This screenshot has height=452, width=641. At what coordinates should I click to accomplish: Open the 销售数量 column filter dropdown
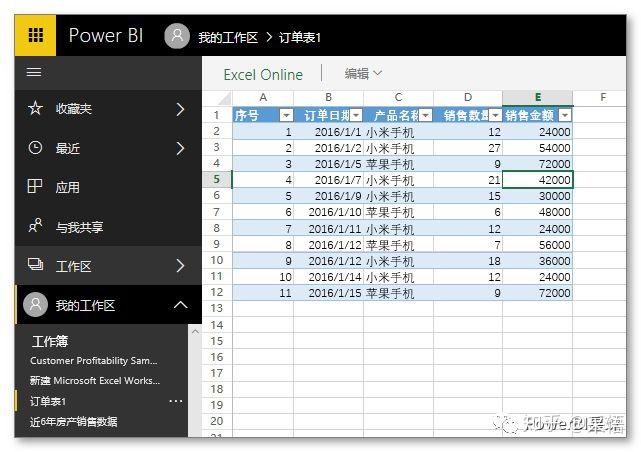(495, 116)
